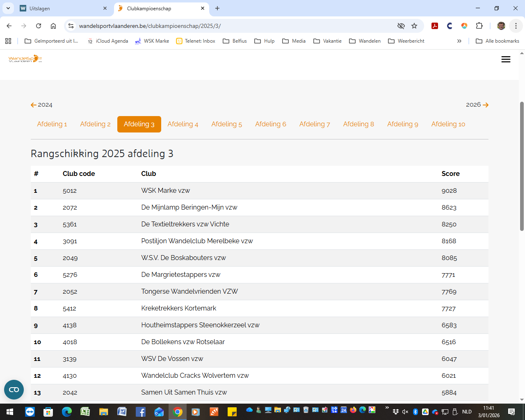Screen dimensions: 525x420
Task: Open the Wandelen bookmarks folder
Action: [x=365, y=41]
